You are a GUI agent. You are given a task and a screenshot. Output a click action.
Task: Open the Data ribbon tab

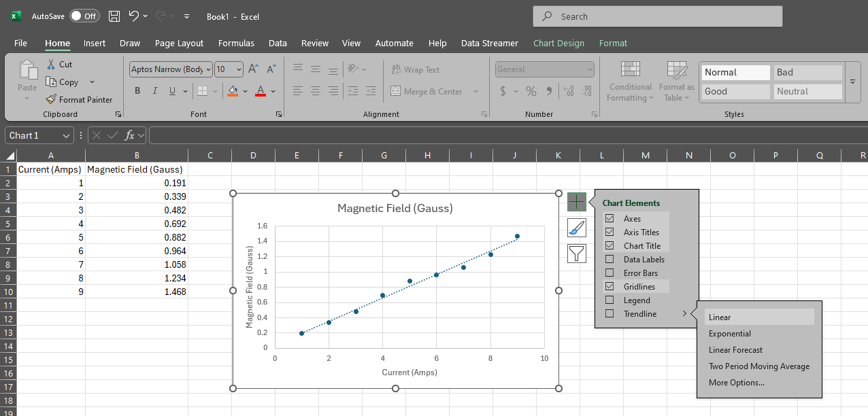coord(278,43)
